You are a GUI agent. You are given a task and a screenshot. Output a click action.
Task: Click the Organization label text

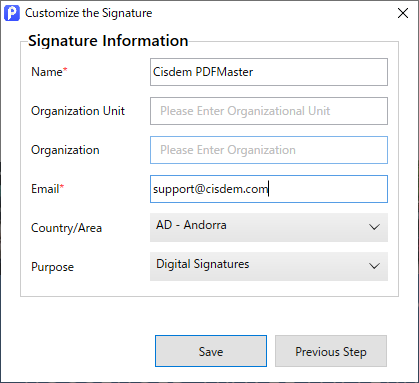65,150
